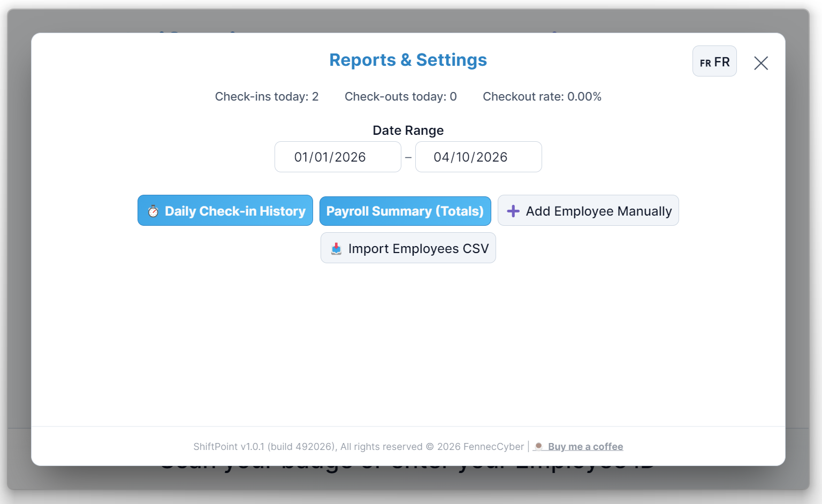Open the Buy me a coffee link
822x504 pixels.
(x=586, y=446)
